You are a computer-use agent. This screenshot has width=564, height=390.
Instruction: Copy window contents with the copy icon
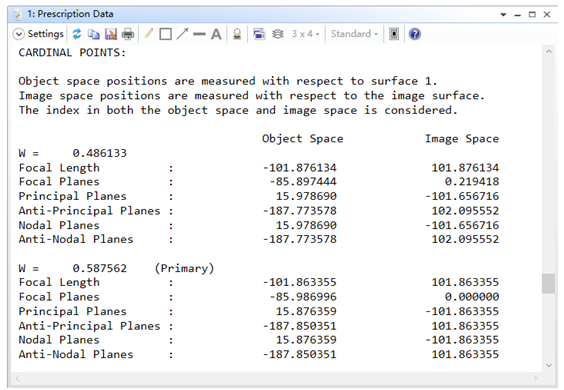pos(94,34)
